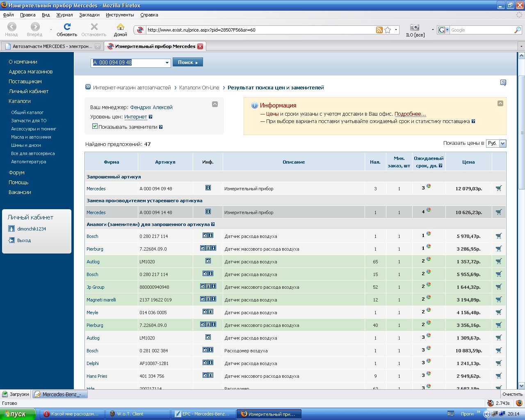This screenshot has width=525, height=420.
Task: Open info icon for Mercedes A 000 094 14 48
Action: [208, 212]
